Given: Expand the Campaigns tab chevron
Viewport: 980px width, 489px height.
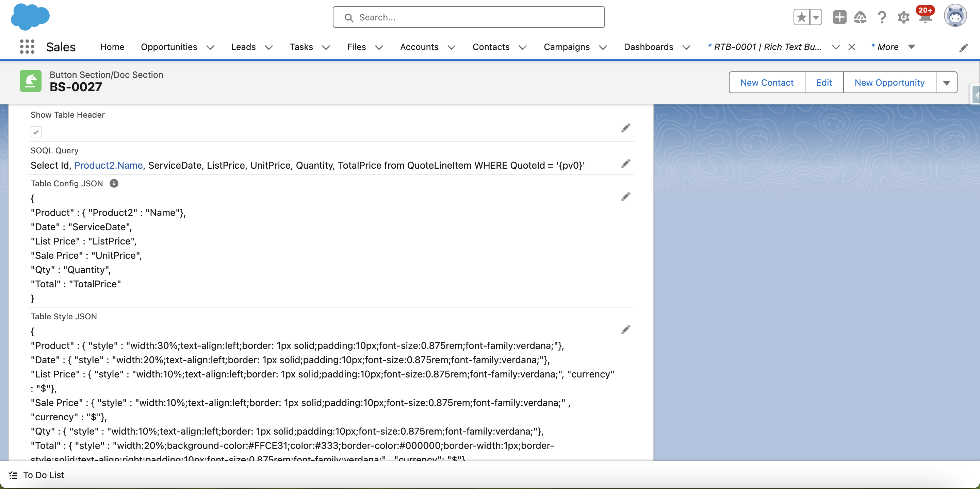Looking at the screenshot, I should [603, 47].
